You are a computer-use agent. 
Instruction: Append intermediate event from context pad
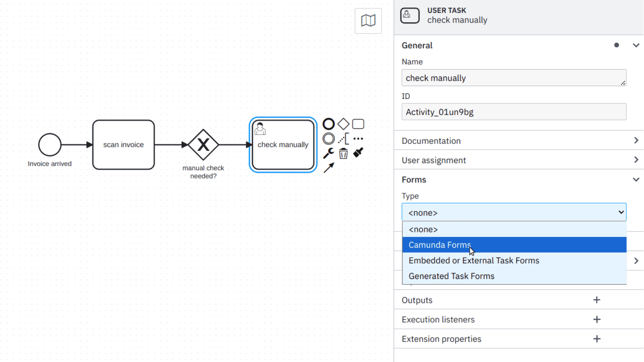(x=329, y=139)
